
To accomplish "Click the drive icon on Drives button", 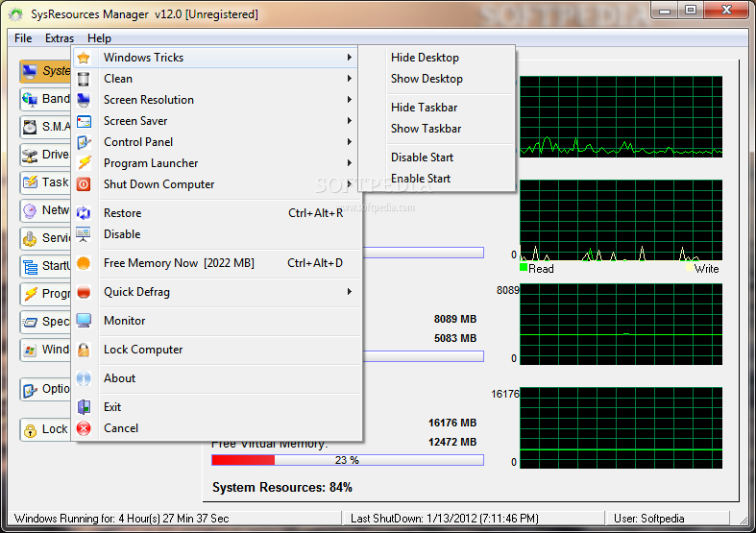I will [30, 155].
